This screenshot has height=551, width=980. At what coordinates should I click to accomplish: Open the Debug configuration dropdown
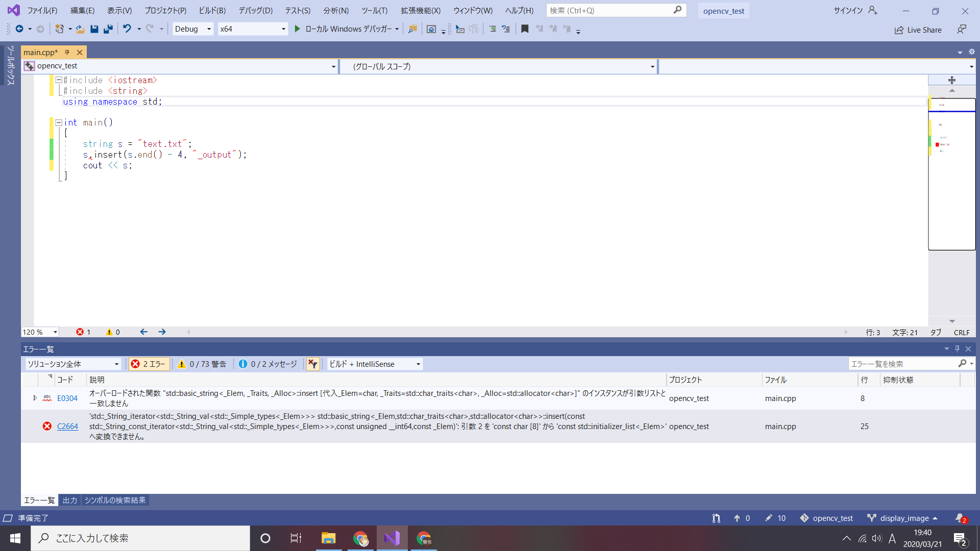coord(193,29)
